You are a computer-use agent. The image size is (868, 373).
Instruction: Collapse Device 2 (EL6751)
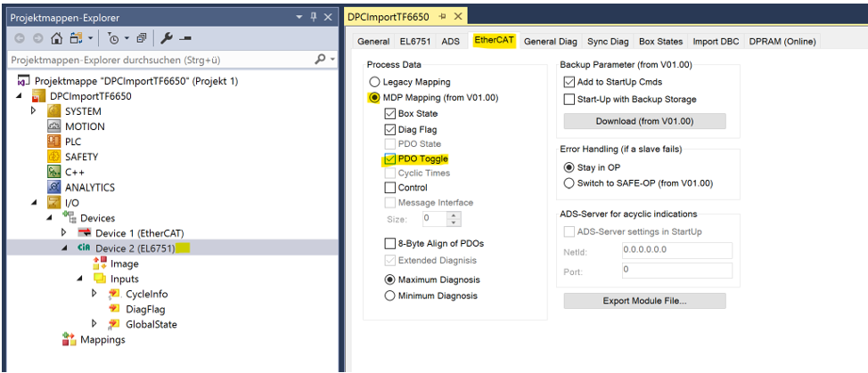[x=65, y=248]
